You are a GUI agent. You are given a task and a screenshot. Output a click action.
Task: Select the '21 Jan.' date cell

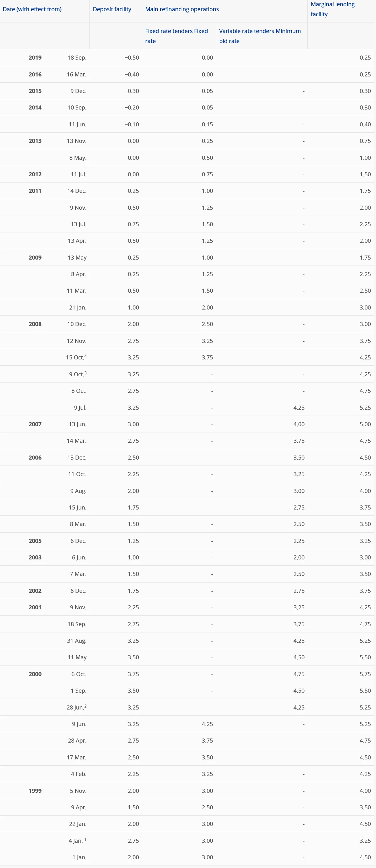coord(77,308)
